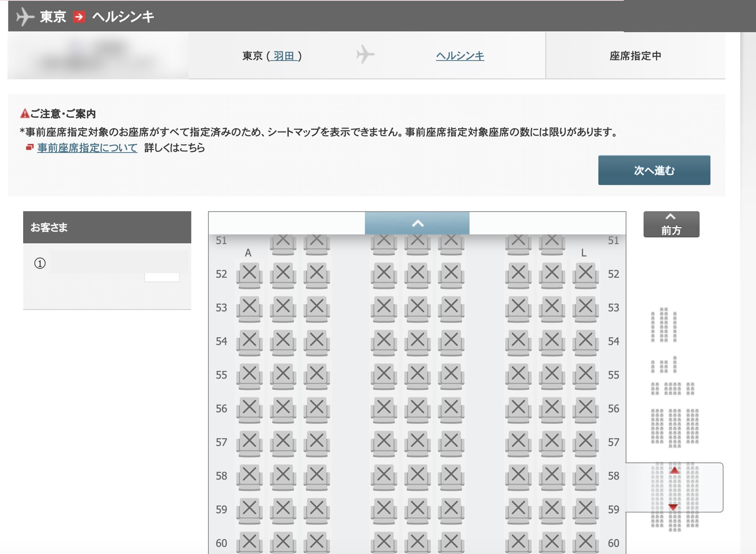This screenshot has width=756, height=554.
Task: Open 事前座席指定について information link
Action: [x=87, y=148]
